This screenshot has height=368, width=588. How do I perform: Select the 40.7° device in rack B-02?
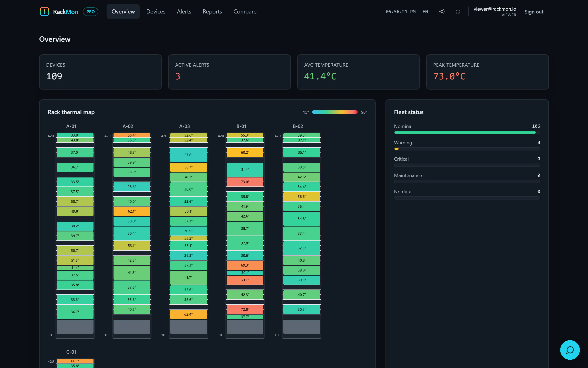click(302, 295)
